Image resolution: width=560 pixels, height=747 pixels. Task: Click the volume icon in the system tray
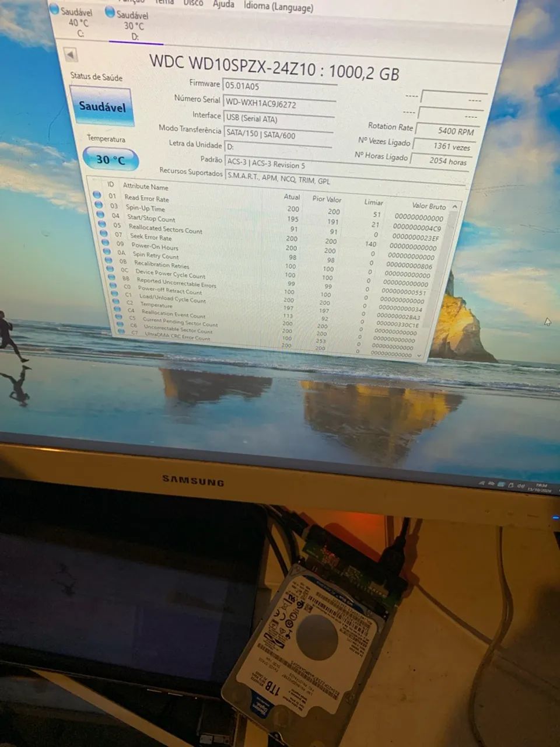pos(520,486)
